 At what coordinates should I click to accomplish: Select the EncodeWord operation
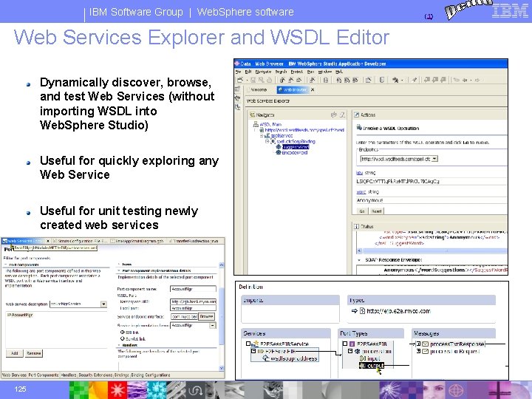point(295,153)
